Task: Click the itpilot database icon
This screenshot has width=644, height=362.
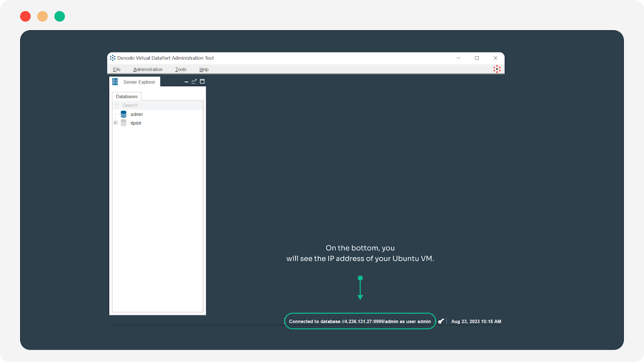Action: [x=124, y=123]
